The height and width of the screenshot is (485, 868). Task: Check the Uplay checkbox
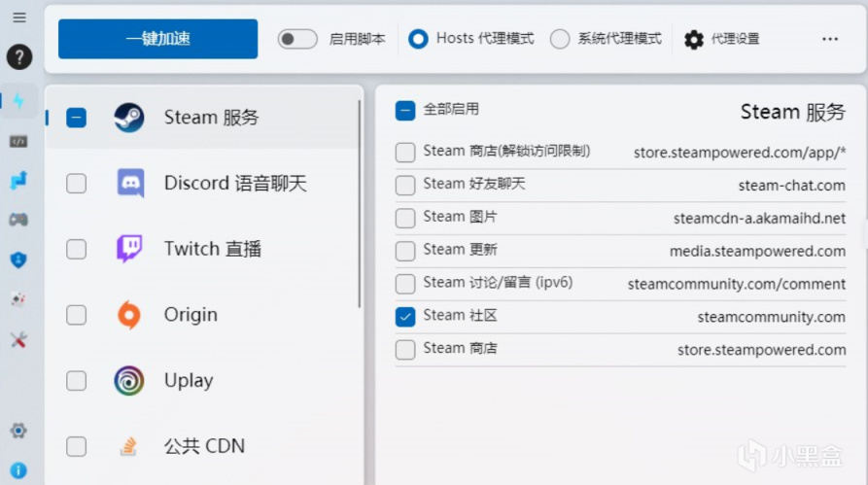coord(77,381)
